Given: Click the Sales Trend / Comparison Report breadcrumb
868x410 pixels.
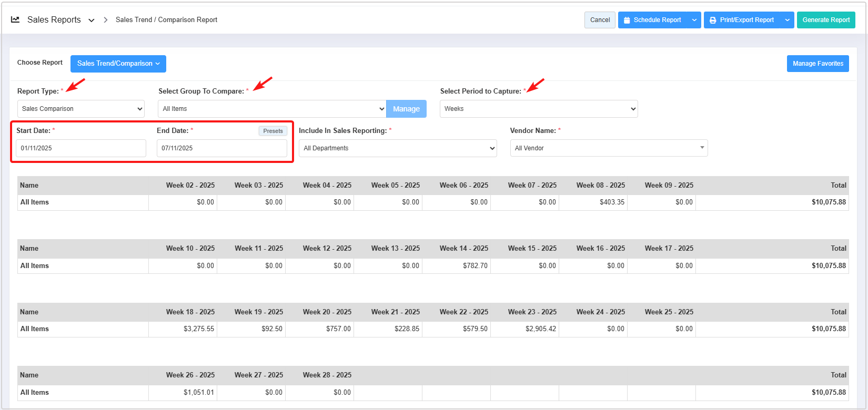Looking at the screenshot, I should click(166, 20).
